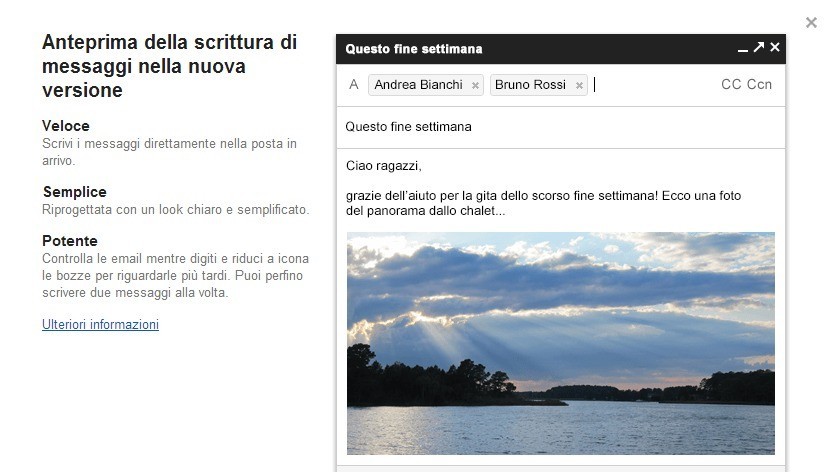Image resolution: width=834 pixels, height=472 pixels.
Task: Pop out the compose window with the arrow icon
Action: coord(759,47)
